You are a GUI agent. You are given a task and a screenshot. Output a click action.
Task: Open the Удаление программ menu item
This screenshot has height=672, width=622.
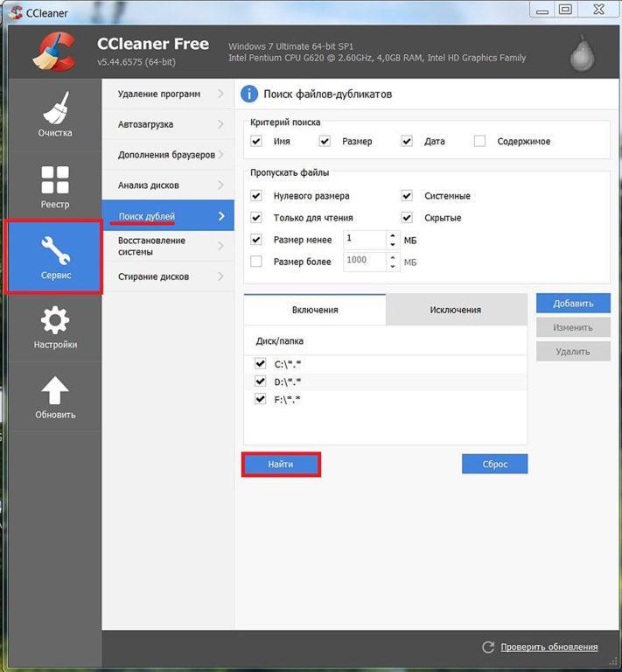(168, 94)
